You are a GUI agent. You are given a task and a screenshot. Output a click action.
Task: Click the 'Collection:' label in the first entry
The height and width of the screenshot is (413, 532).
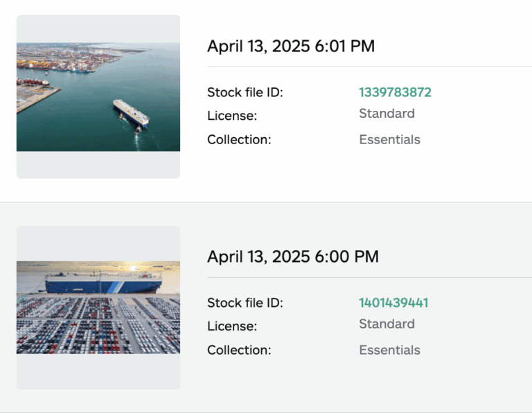tap(239, 140)
